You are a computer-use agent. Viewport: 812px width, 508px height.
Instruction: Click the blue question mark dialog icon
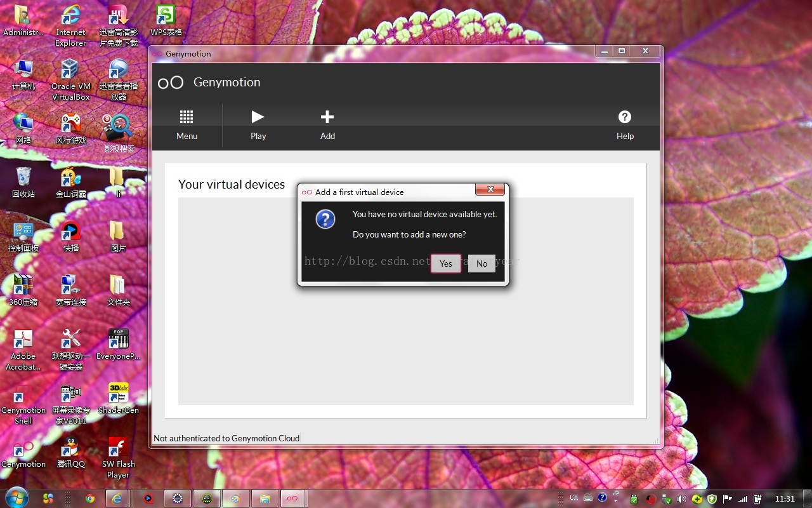[x=325, y=220]
